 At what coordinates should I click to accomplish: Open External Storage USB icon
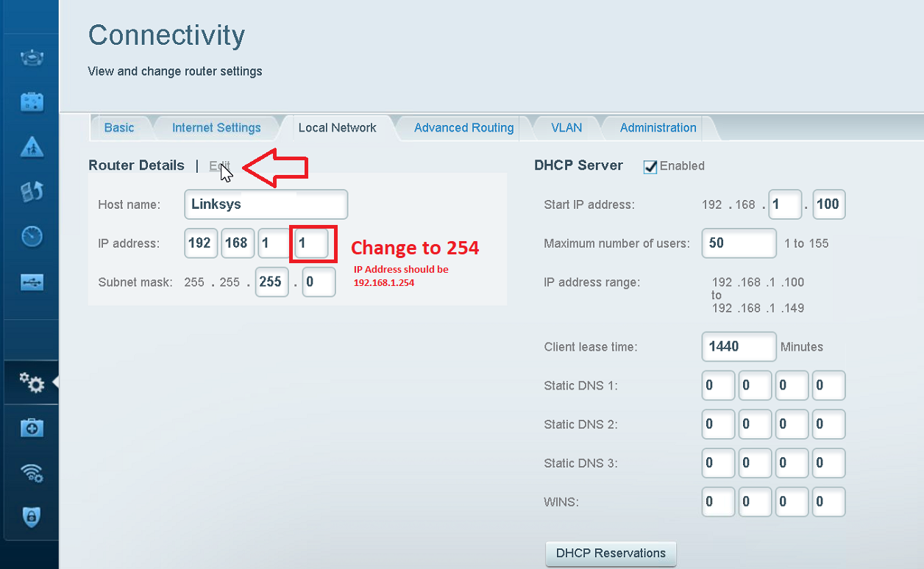(32, 282)
